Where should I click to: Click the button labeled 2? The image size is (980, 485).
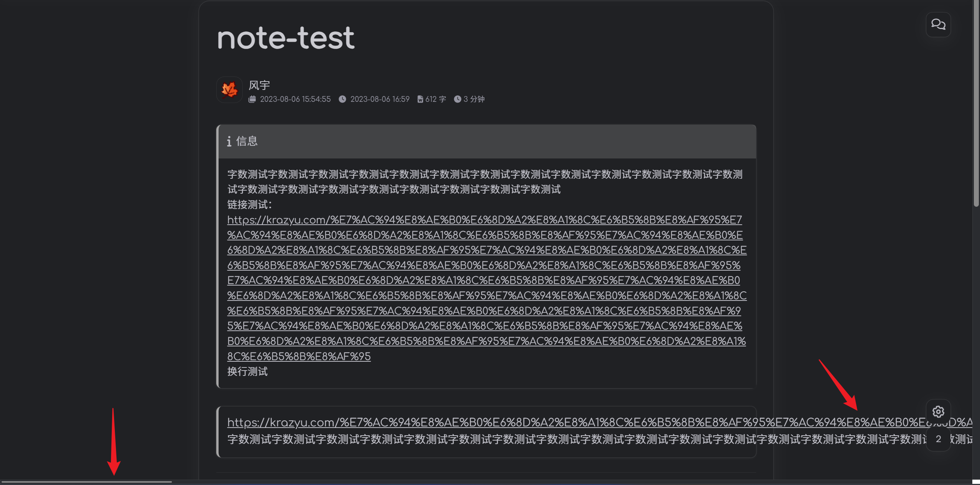tap(938, 438)
